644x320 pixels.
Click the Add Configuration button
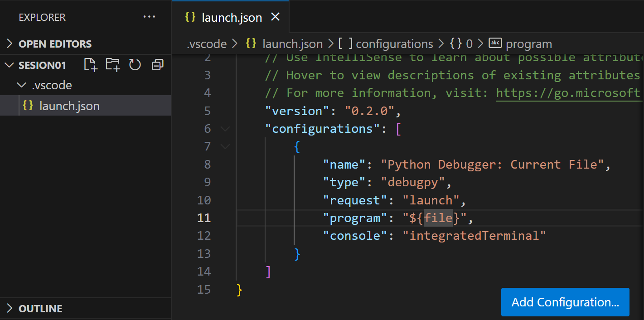565,302
